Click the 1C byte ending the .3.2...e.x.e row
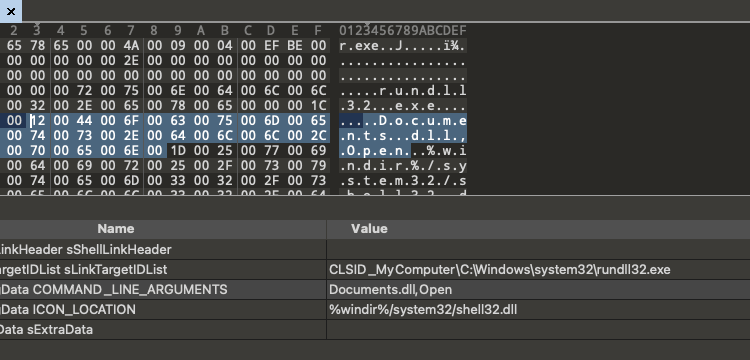The height and width of the screenshot is (360, 750). (318, 106)
